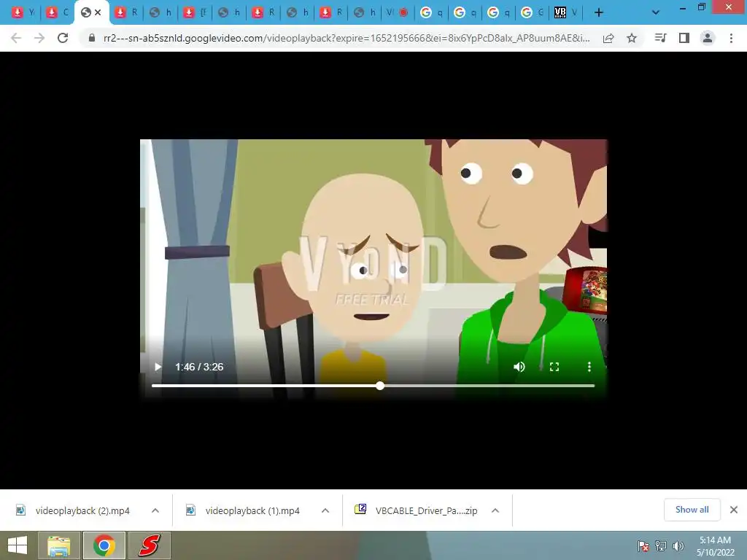747x560 pixels.
Task: Expand options for the VBCABLE zip download
Action: coord(495,510)
